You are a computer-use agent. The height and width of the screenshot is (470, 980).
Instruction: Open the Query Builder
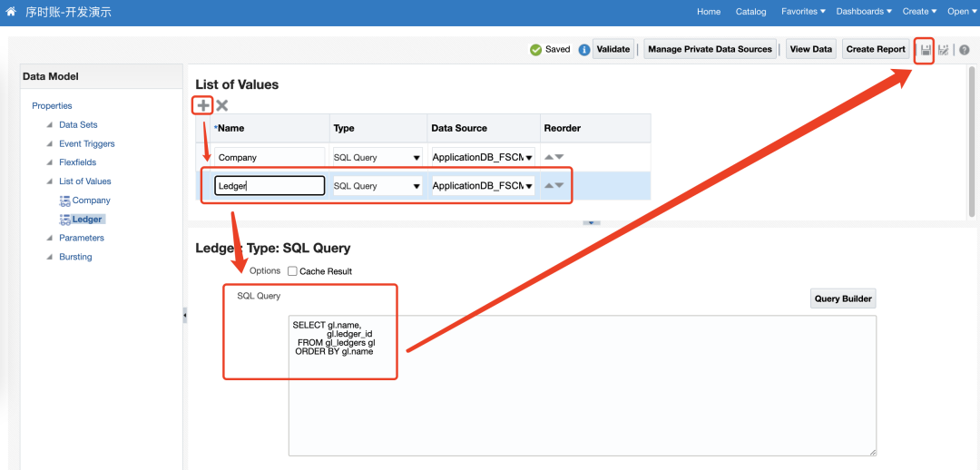pos(843,299)
